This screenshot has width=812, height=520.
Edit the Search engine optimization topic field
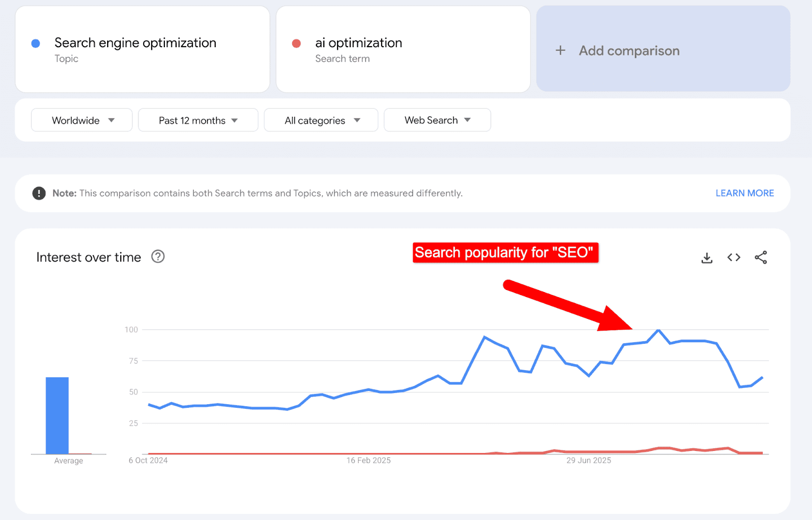(x=136, y=43)
